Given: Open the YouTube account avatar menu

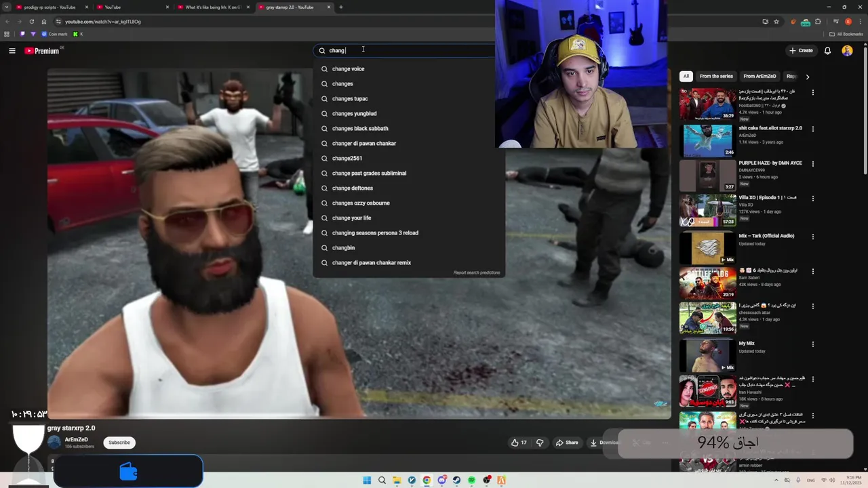Looking at the screenshot, I should point(847,51).
